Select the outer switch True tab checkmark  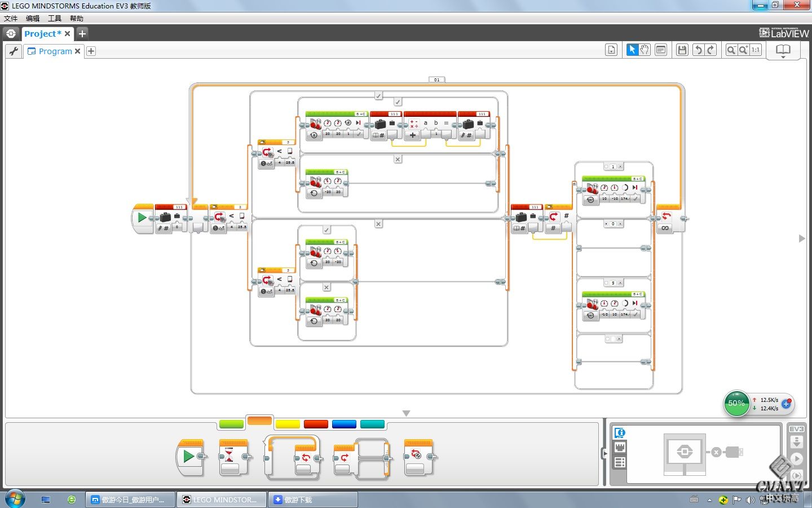(378, 96)
